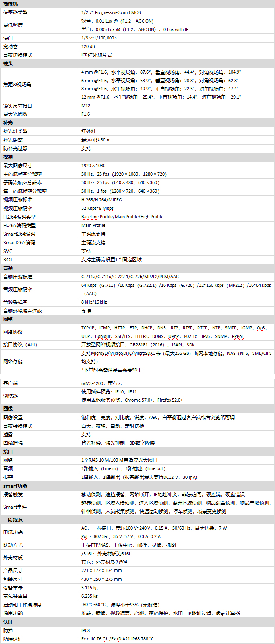
Task: Select the 补光距离 row label
Action: pos(13,140)
